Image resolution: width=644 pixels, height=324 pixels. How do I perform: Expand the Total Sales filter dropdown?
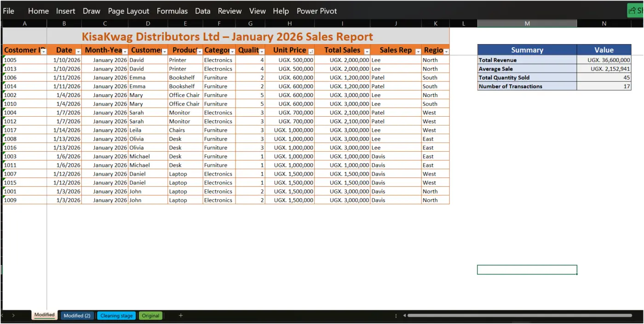[x=367, y=51]
